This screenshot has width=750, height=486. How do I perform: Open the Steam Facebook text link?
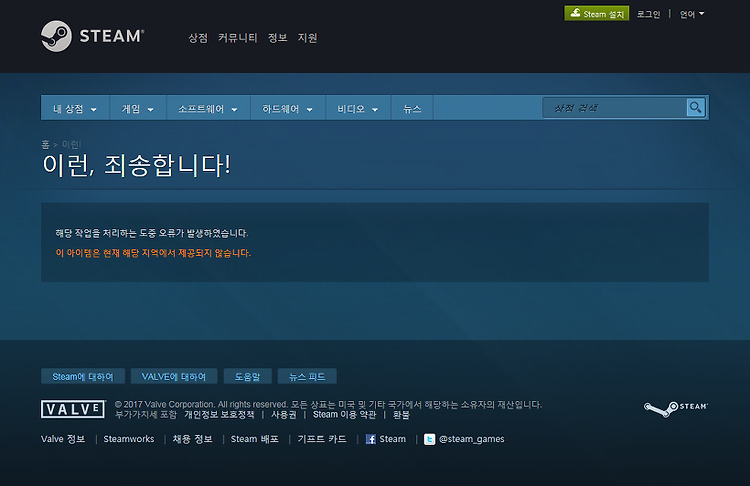tap(393, 439)
